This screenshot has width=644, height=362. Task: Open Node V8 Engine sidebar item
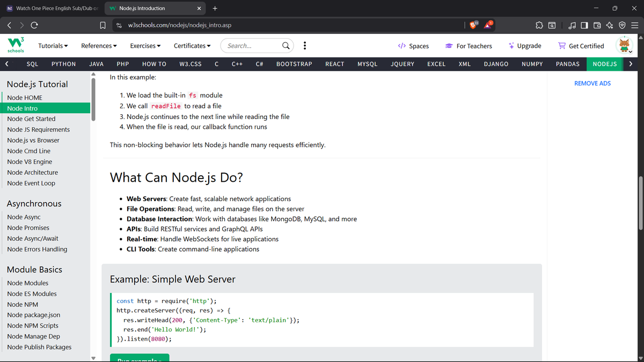[30, 162]
